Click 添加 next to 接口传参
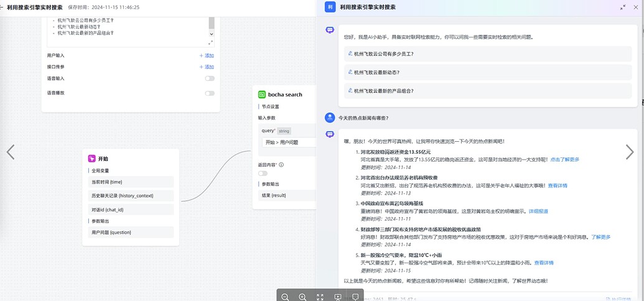The height and width of the screenshot is (301, 644). pos(207,67)
